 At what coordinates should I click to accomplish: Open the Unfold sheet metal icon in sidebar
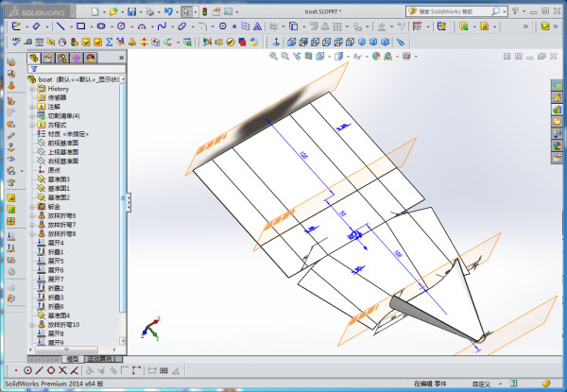click(11, 237)
